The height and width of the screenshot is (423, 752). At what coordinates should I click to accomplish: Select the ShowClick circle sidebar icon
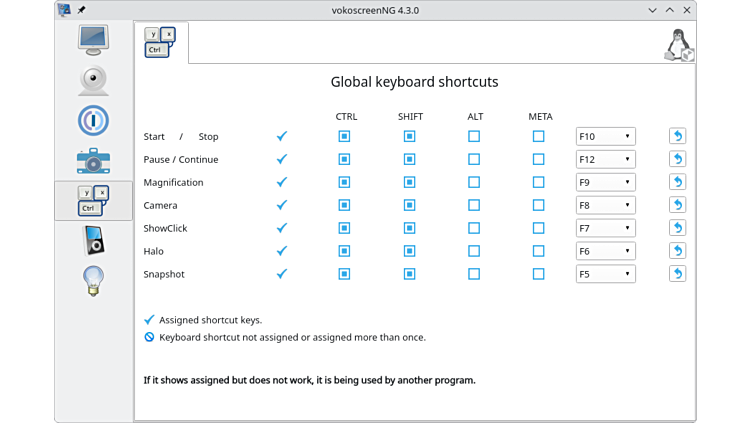[x=93, y=120]
